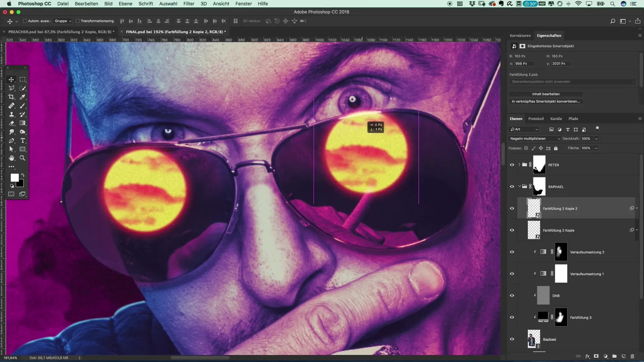Lock all with the padlock icon

click(x=556, y=148)
